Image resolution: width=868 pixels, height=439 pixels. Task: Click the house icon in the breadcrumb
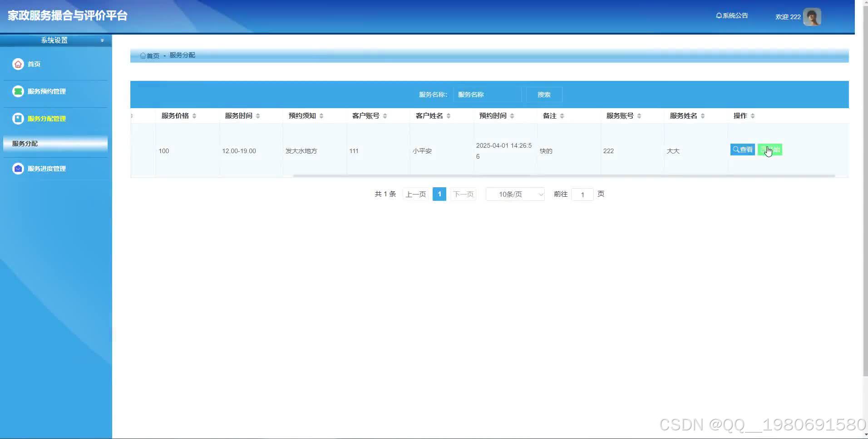[x=143, y=55]
